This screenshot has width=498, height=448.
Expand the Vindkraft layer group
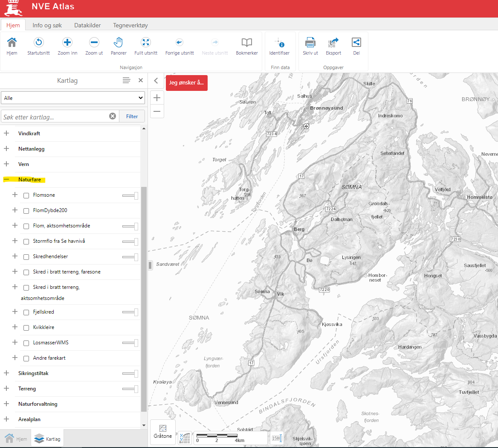[x=6, y=134]
